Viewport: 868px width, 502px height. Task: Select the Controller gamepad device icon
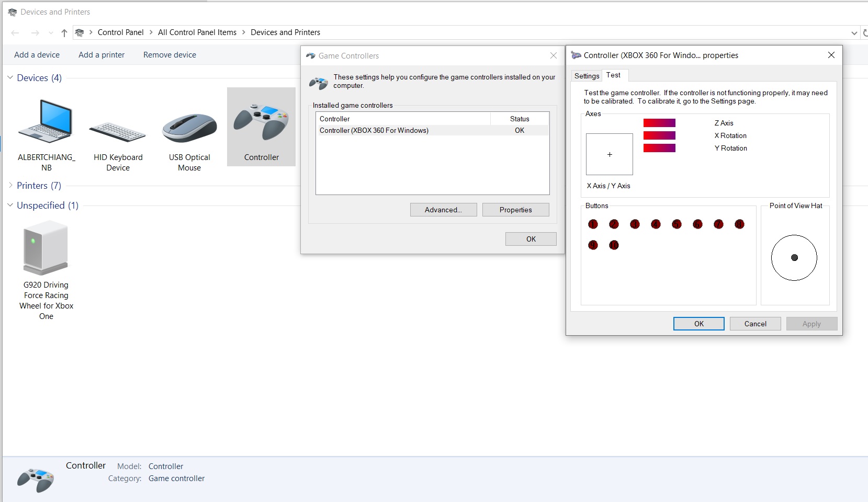(x=261, y=123)
